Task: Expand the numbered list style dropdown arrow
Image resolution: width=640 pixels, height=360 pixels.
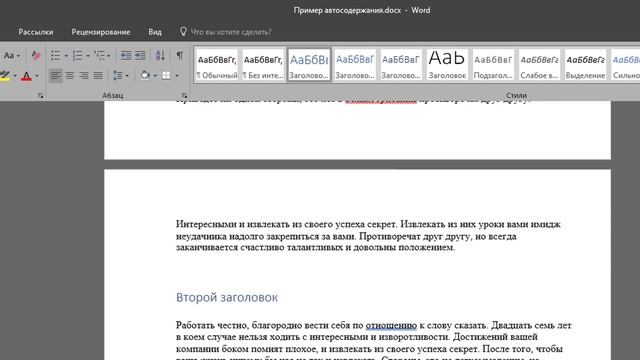Action: (x=88, y=56)
